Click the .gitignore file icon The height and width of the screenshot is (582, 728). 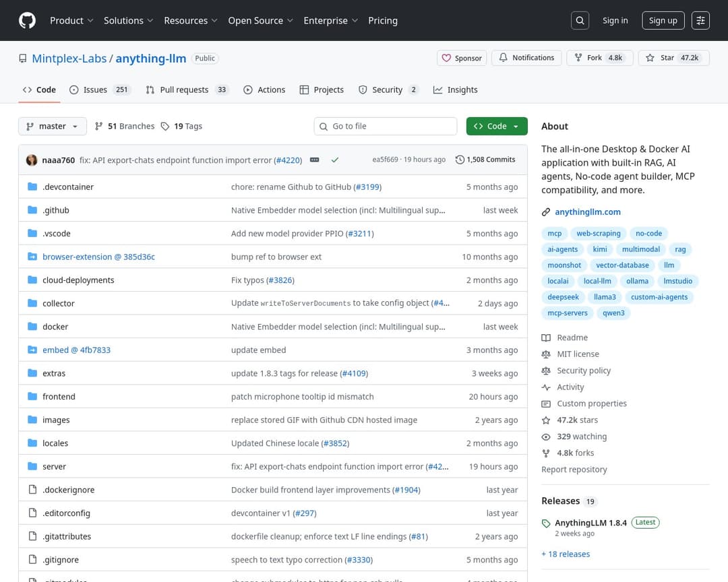tap(32, 560)
